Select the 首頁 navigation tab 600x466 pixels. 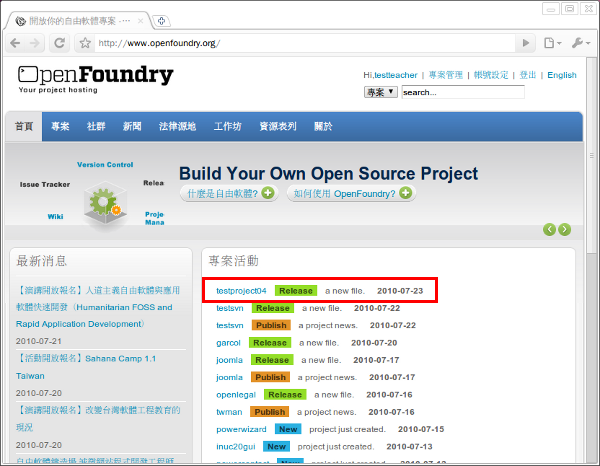point(24,127)
